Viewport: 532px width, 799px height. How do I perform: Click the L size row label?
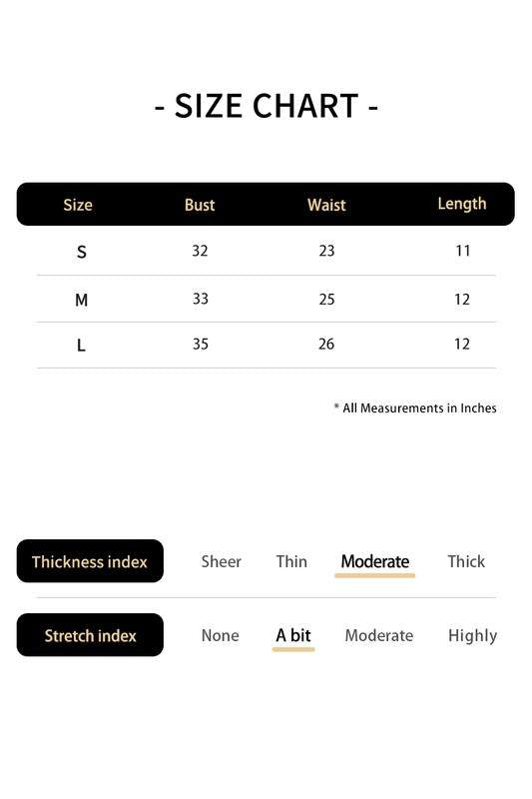tap(81, 346)
